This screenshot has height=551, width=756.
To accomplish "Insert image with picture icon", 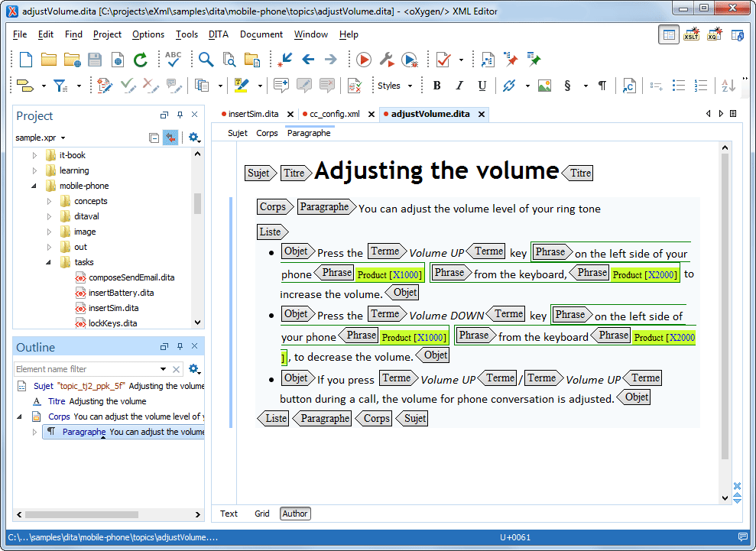I will click(x=544, y=86).
